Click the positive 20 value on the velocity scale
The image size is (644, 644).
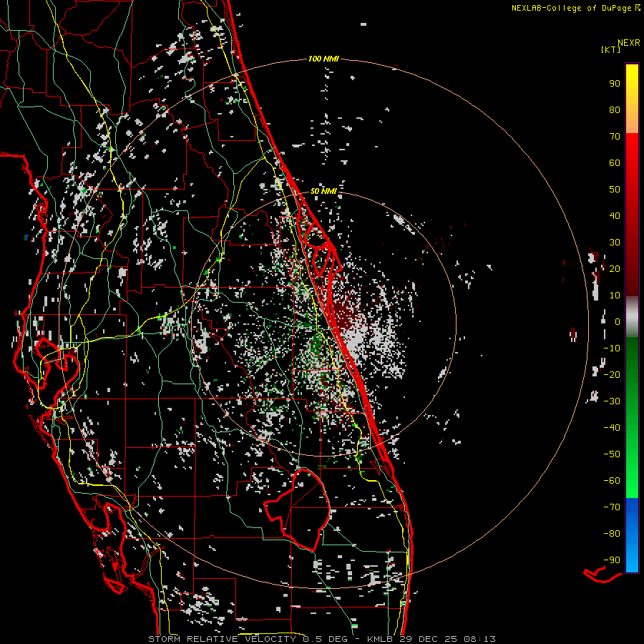click(x=615, y=269)
